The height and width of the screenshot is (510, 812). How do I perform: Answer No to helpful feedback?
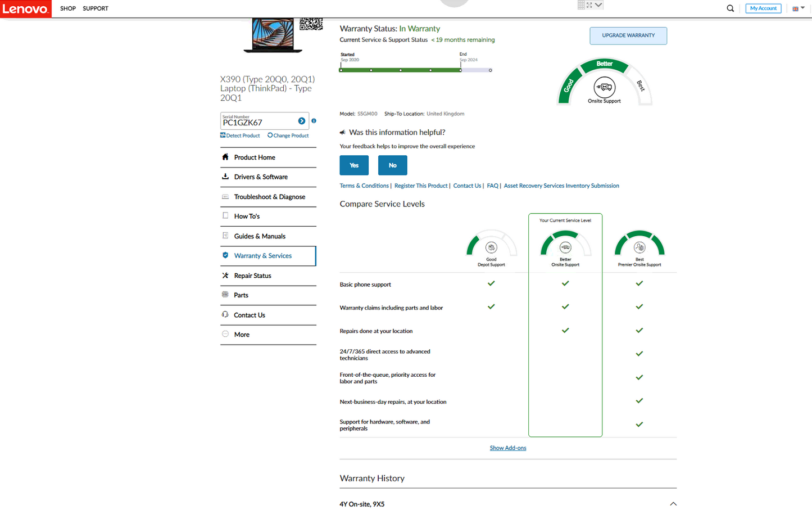[x=392, y=165]
